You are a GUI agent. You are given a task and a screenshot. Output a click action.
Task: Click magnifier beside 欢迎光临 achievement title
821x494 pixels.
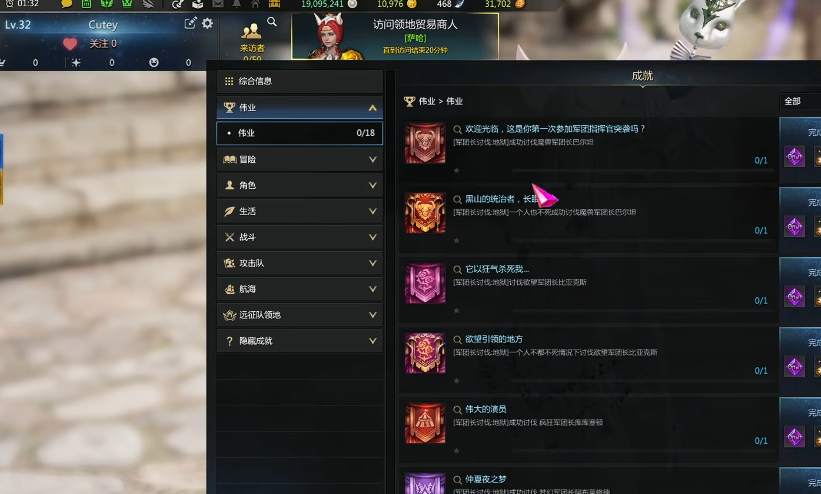(457, 129)
